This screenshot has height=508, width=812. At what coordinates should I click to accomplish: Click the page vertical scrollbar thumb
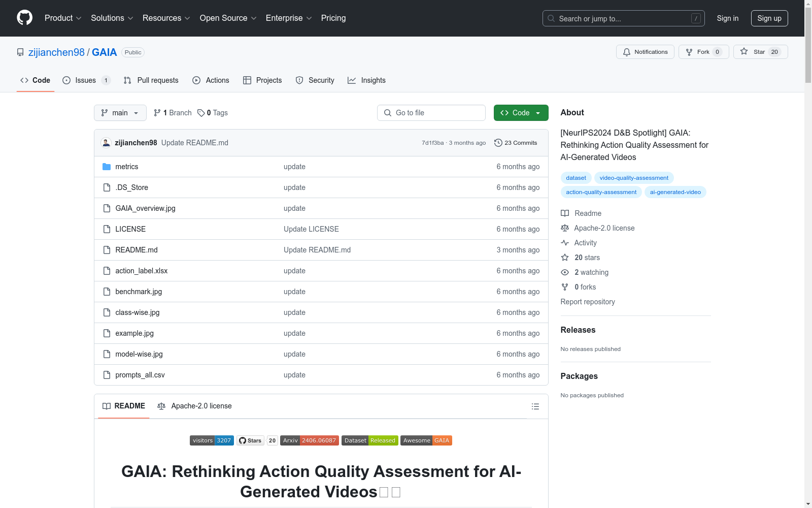coord(808,45)
